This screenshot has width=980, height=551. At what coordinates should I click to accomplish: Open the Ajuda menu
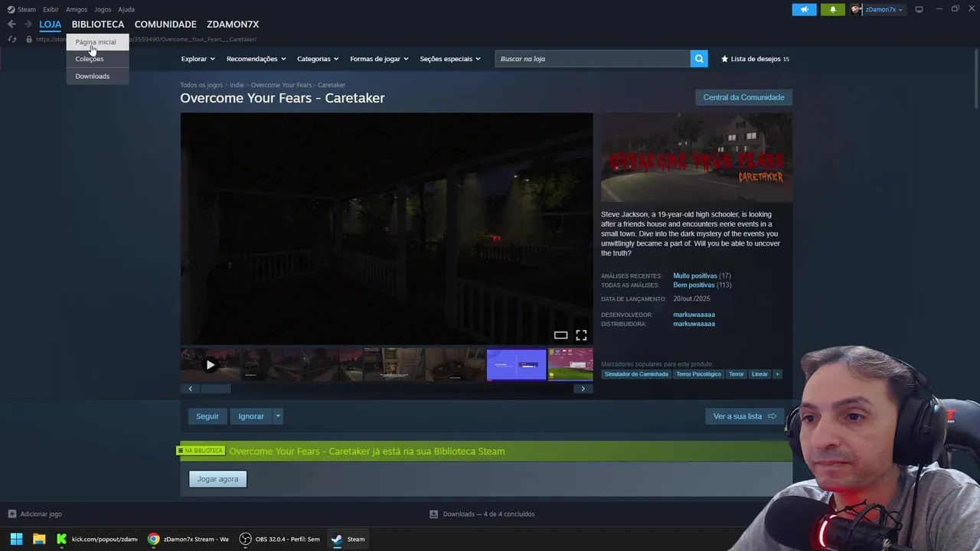pos(126,9)
